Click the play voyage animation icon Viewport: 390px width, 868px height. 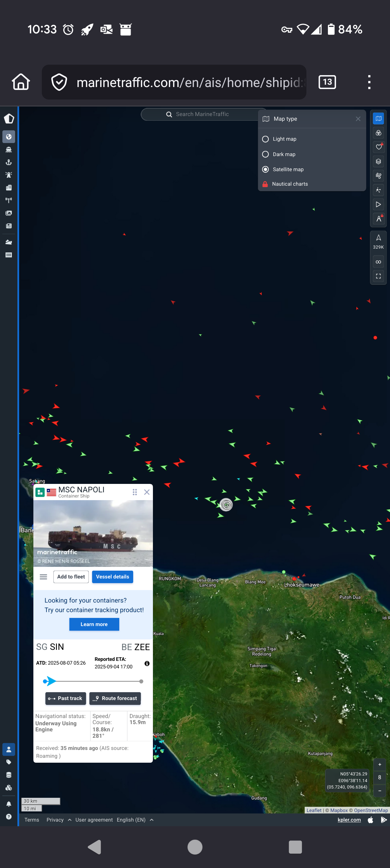[x=378, y=205]
